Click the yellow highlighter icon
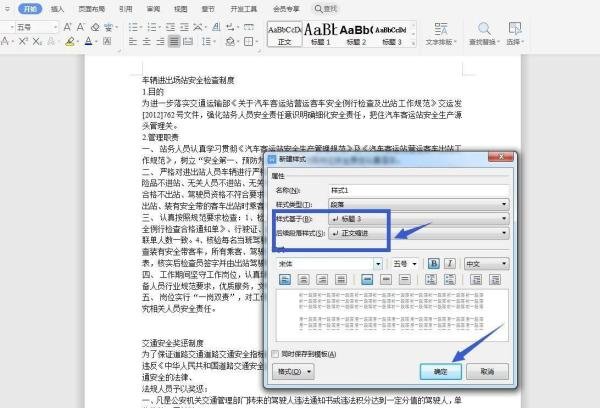 69,41
